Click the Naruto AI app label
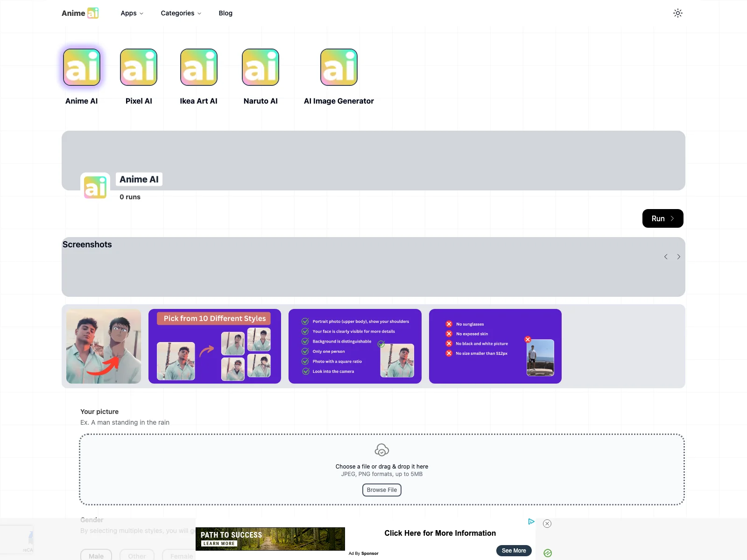 coord(261,101)
